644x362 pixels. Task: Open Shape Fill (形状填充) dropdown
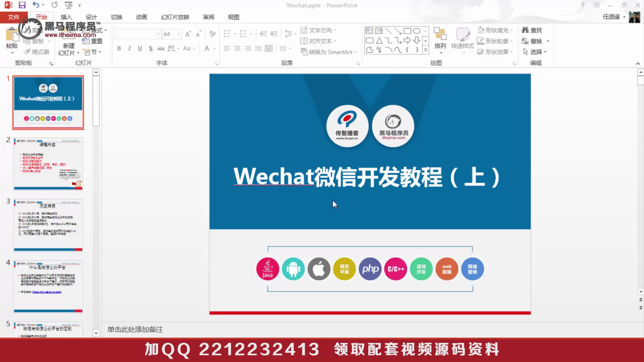tap(495, 30)
